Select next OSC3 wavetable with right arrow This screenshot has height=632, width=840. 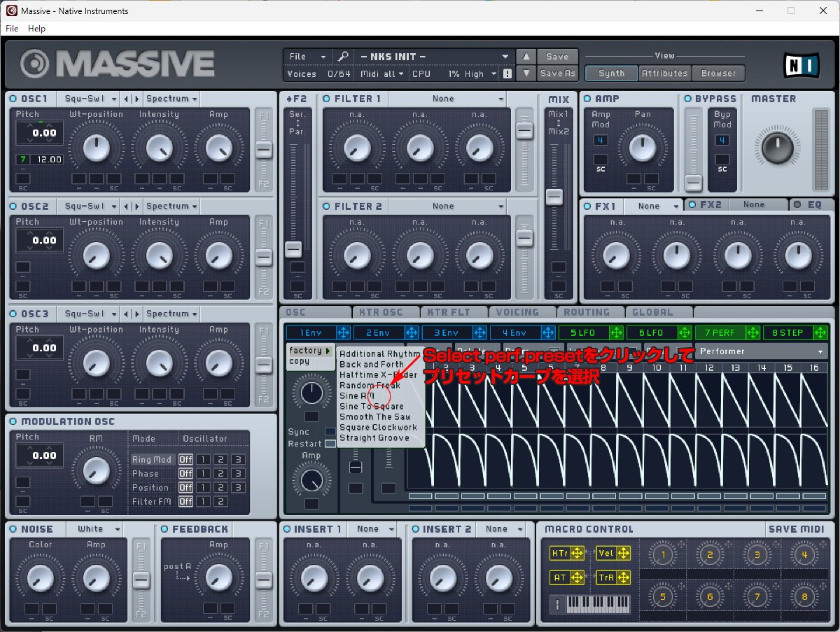[x=136, y=314]
